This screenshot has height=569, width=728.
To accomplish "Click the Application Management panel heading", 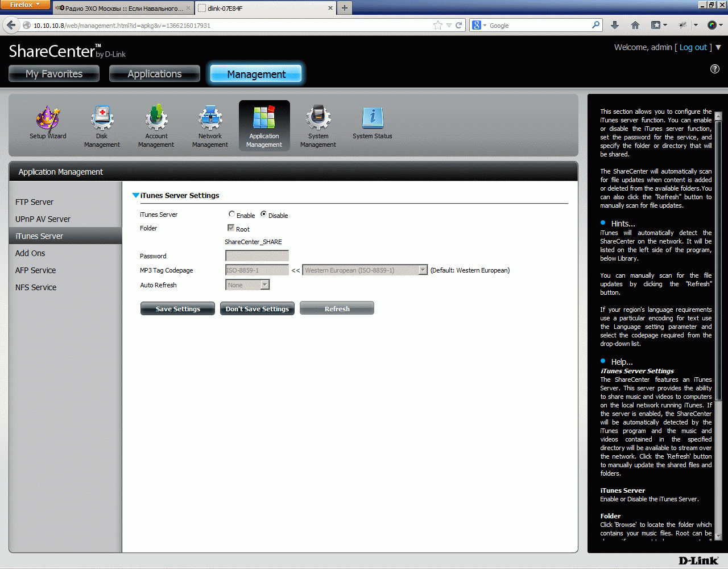I will coord(61,172).
